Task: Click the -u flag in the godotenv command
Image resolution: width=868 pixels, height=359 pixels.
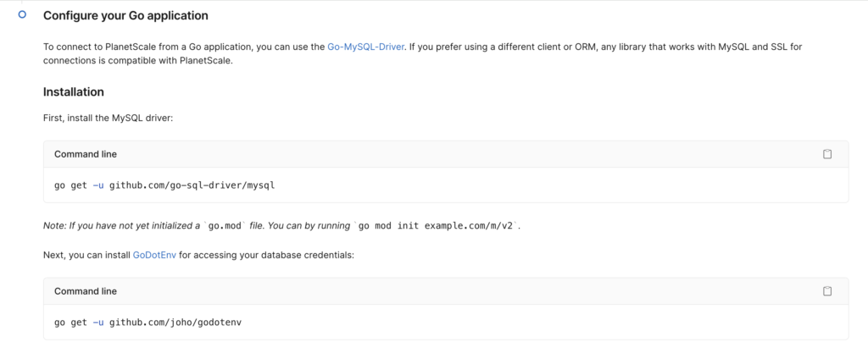Action: coord(97,322)
